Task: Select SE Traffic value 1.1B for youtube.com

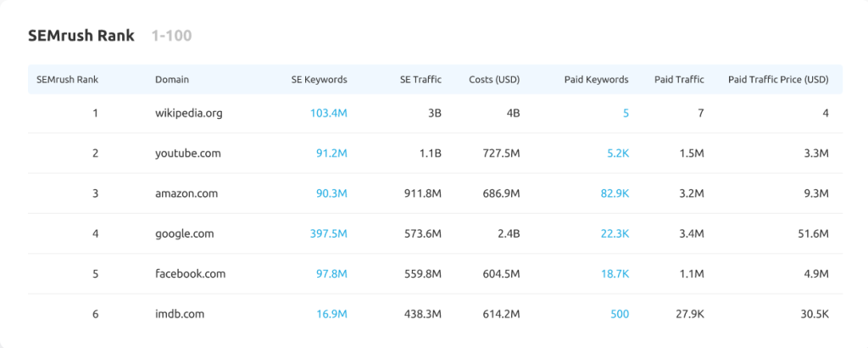Action: [x=430, y=154]
